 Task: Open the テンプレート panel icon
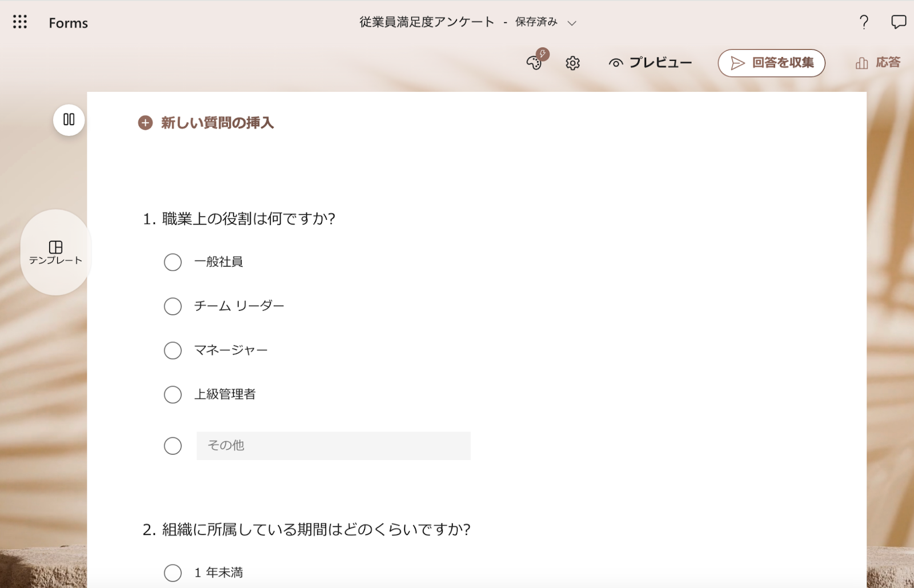[x=55, y=249]
